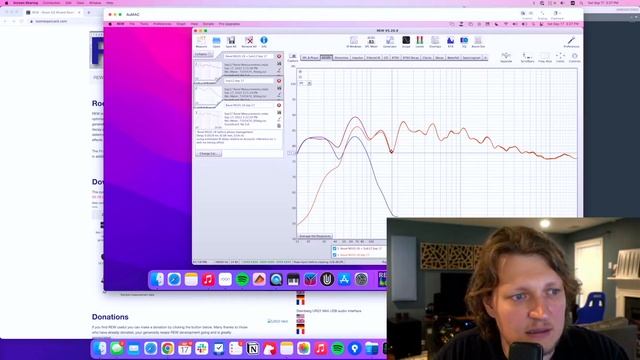Open the EQ tool
This screenshot has width=640, height=360.
(464, 42)
